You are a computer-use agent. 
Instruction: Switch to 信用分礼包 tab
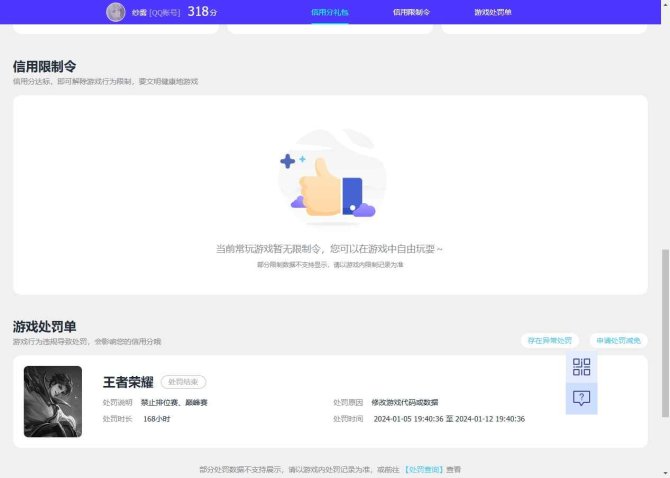coord(329,12)
